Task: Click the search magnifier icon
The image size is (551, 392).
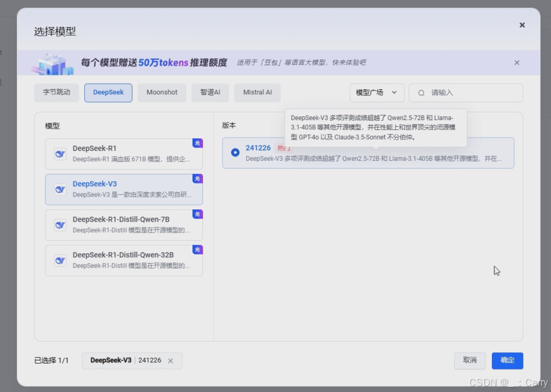Action: click(421, 93)
